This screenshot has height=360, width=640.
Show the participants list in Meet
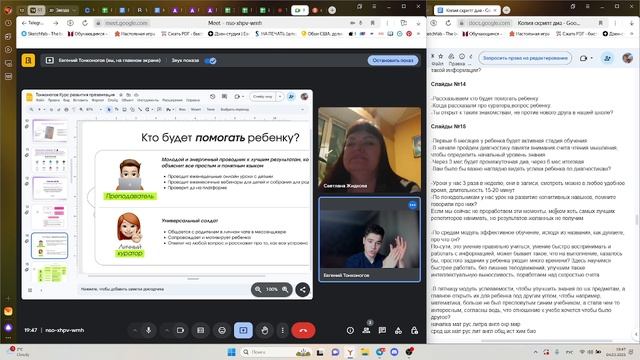366,331
